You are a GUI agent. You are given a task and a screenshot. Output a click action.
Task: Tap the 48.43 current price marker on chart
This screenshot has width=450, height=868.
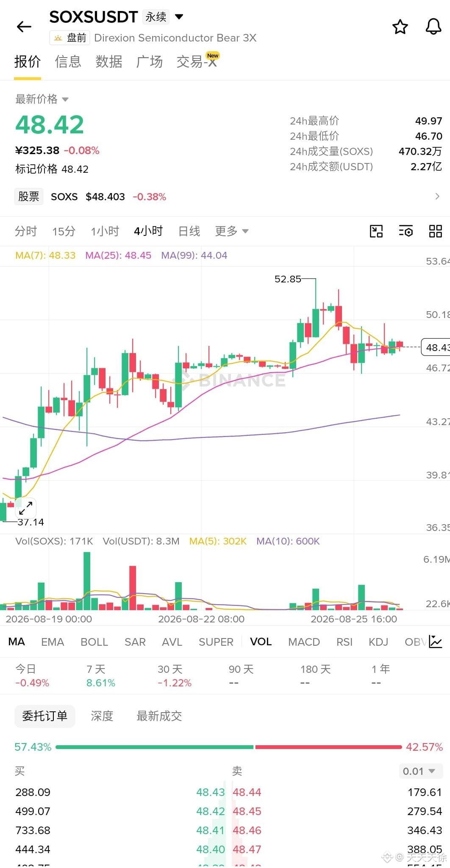point(436,347)
